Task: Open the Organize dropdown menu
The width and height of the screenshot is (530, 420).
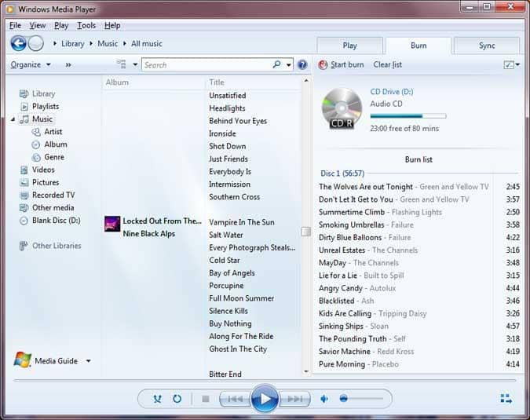Action: [x=31, y=64]
